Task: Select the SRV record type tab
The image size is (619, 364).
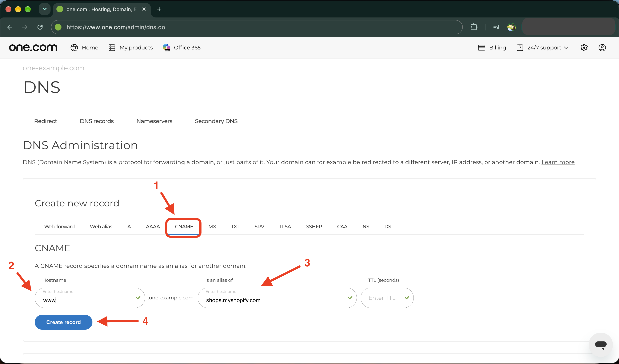Action: (x=259, y=227)
